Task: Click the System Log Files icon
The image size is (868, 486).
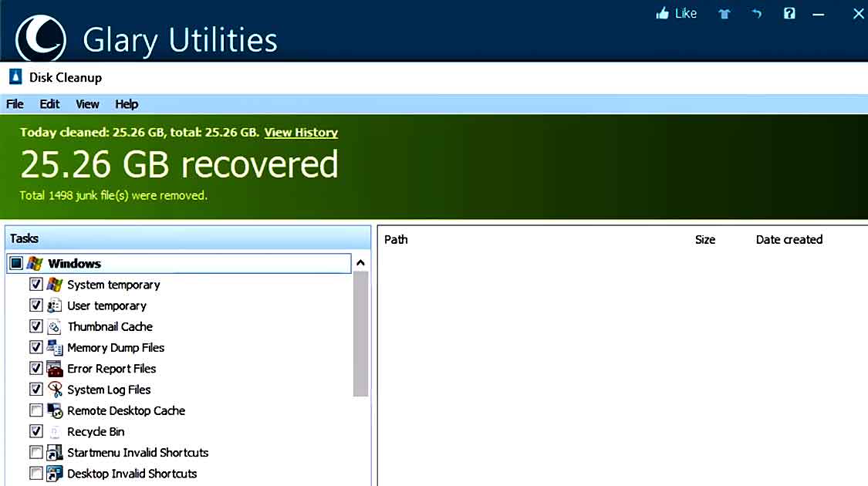Action: [54, 390]
